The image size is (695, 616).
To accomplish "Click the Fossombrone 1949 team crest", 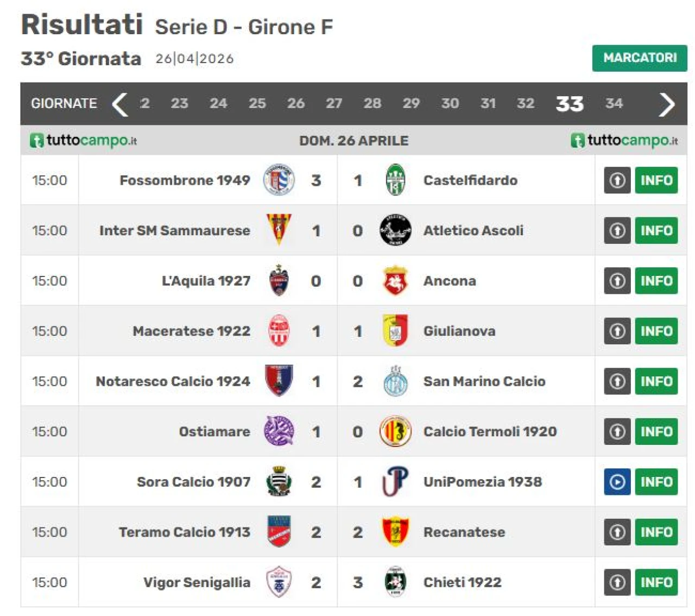I will pos(279,180).
